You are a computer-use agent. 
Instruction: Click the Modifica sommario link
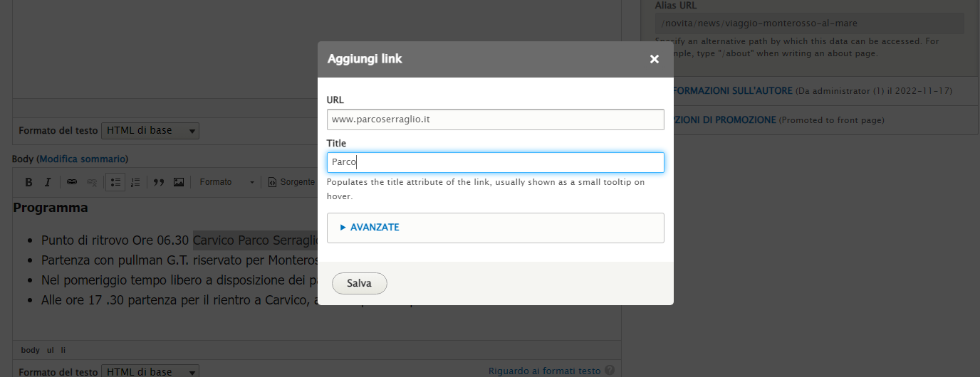tap(83, 159)
